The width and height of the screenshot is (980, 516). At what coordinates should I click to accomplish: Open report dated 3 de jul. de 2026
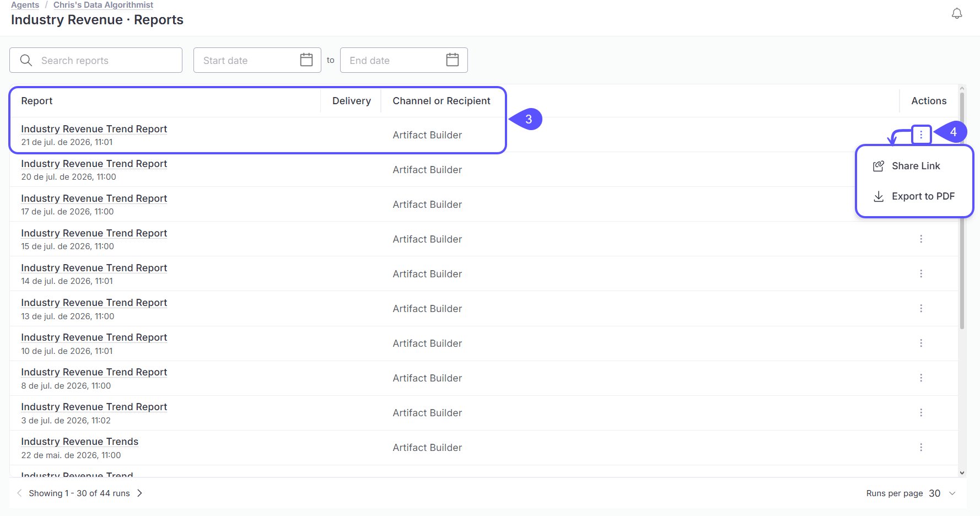[94, 407]
